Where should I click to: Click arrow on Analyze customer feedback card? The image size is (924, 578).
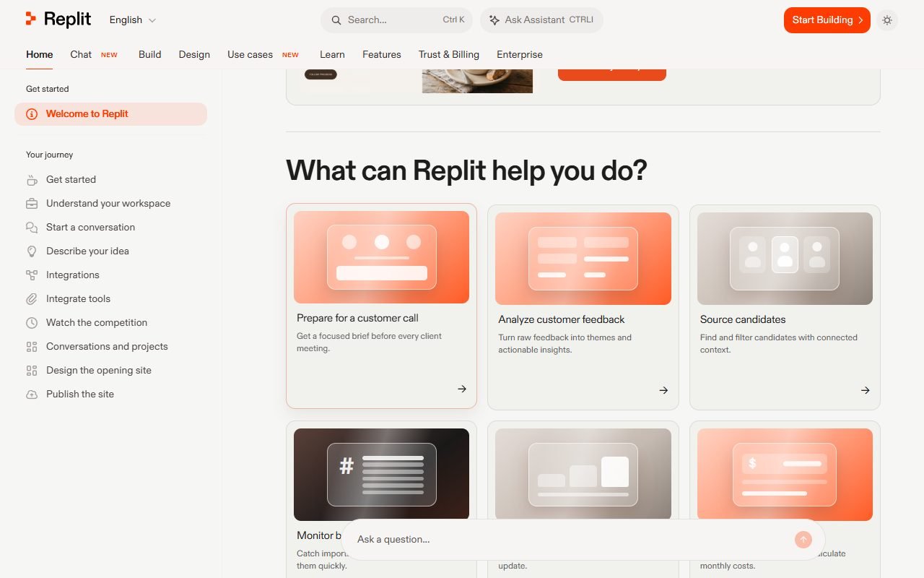663,390
